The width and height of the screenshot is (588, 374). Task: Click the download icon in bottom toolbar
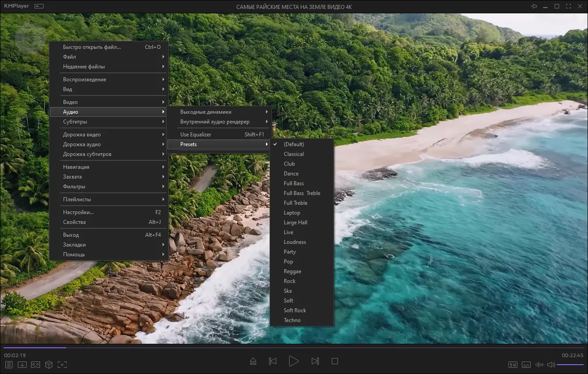point(22,365)
